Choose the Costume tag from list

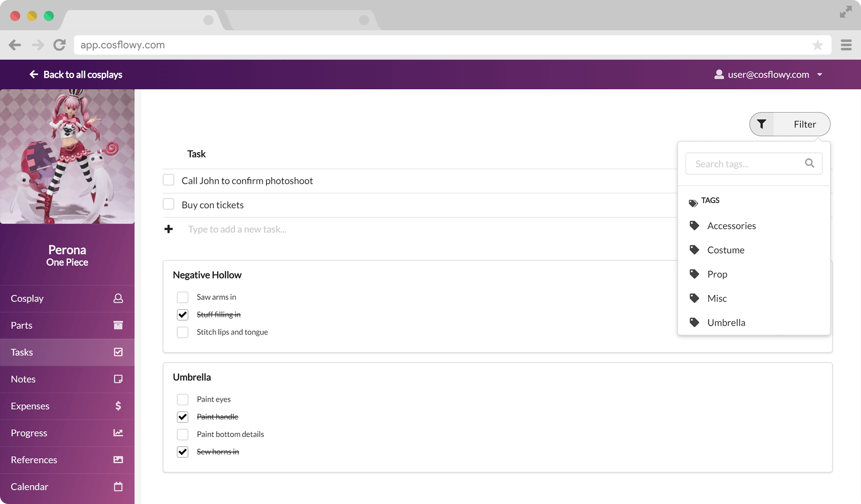pos(726,250)
